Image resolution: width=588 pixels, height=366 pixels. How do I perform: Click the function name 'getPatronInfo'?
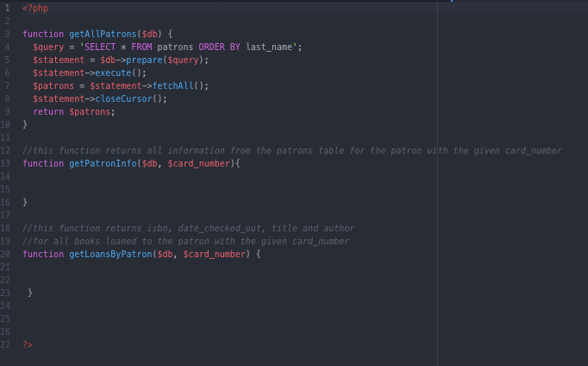[x=103, y=164]
